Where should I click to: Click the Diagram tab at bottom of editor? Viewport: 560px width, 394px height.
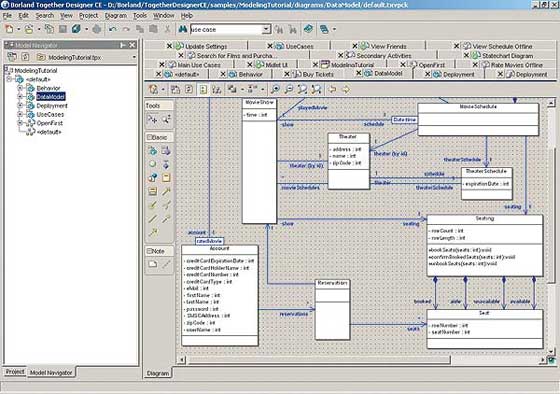[x=158, y=373]
